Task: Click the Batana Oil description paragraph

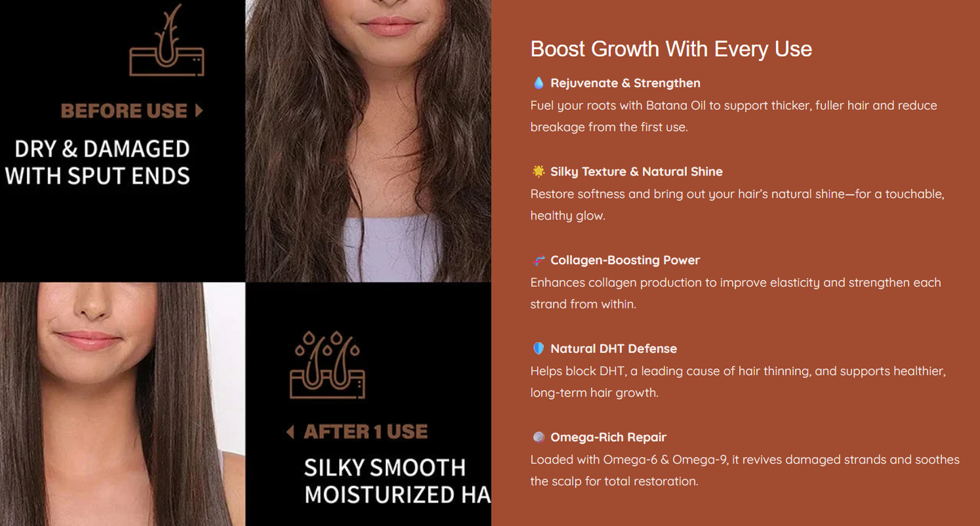Action: tap(734, 116)
